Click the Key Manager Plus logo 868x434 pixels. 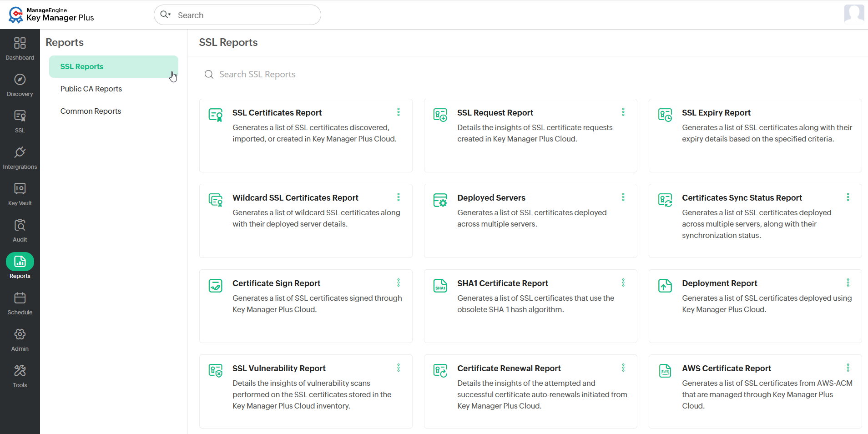point(51,15)
